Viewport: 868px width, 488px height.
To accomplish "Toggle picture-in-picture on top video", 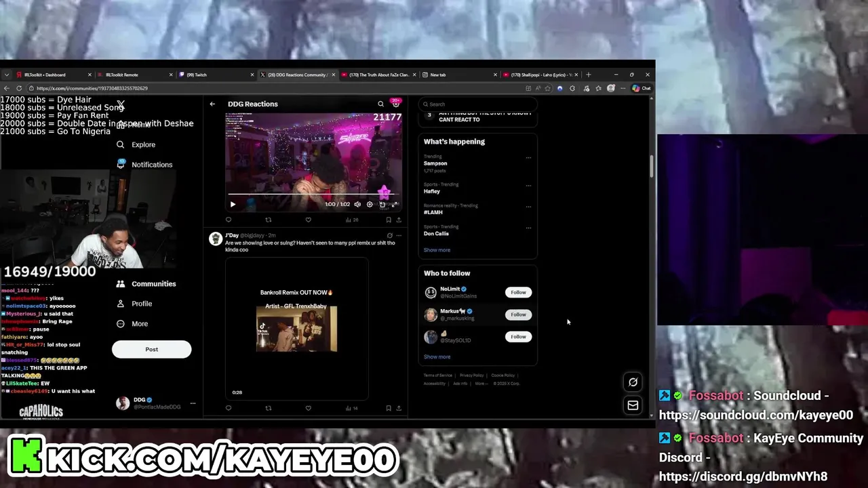I will (382, 204).
